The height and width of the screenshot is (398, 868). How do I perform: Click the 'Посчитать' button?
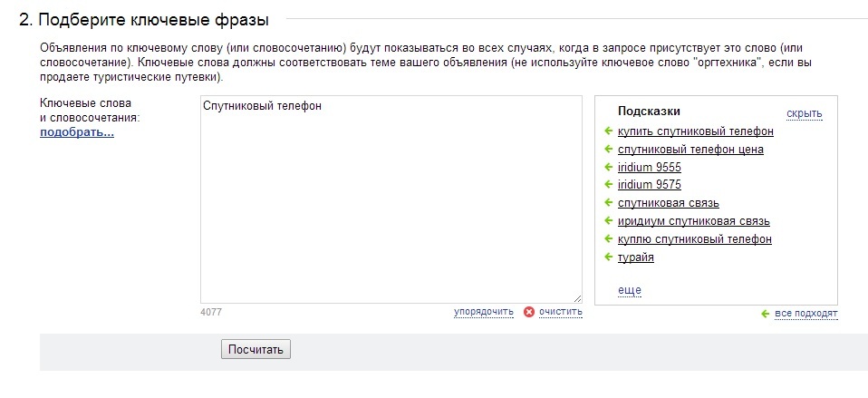coord(256,349)
